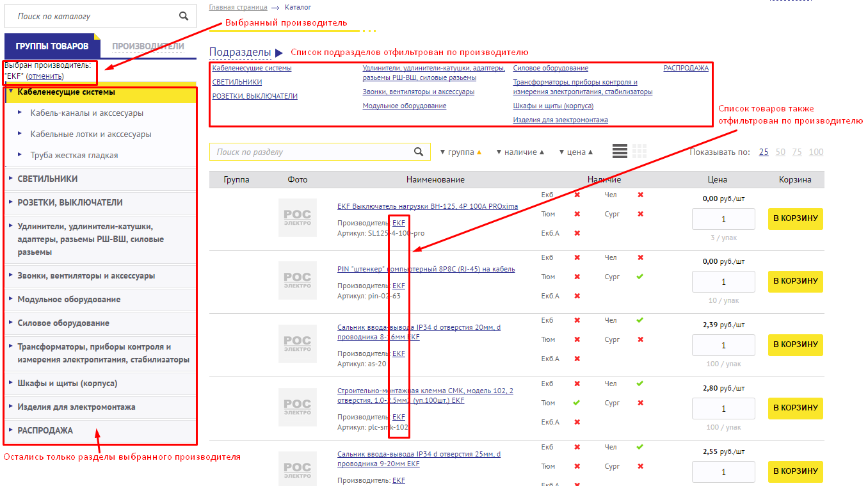This screenshot has height=486, width=868.
Task: Add клемма СМК to cart
Action: [x=796, y=407]
